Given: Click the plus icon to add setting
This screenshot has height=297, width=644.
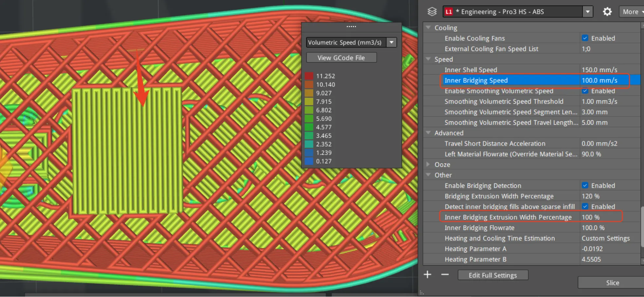Looking at the screenshot, I should (427, 274).
